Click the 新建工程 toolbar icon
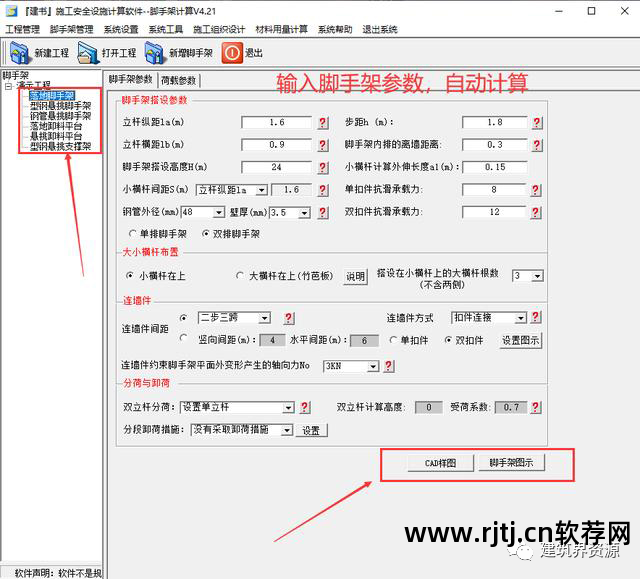Screen dimensions: 640x579 click(19, 53)
